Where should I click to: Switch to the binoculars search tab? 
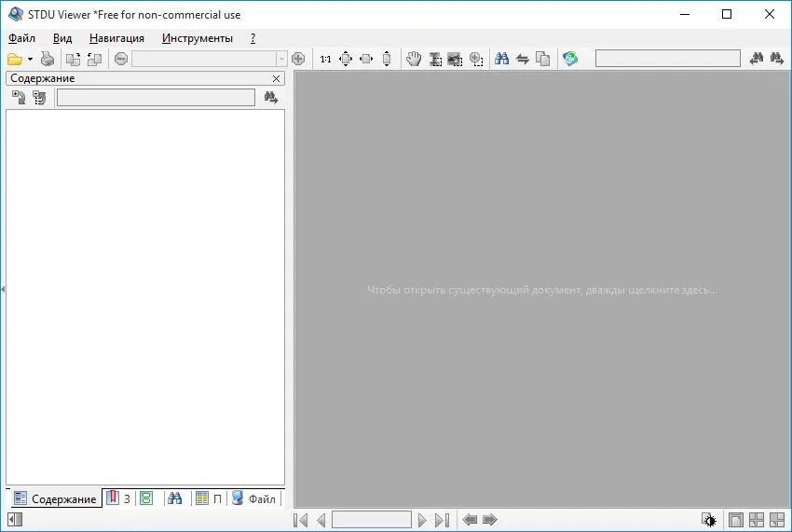point(175,498)
